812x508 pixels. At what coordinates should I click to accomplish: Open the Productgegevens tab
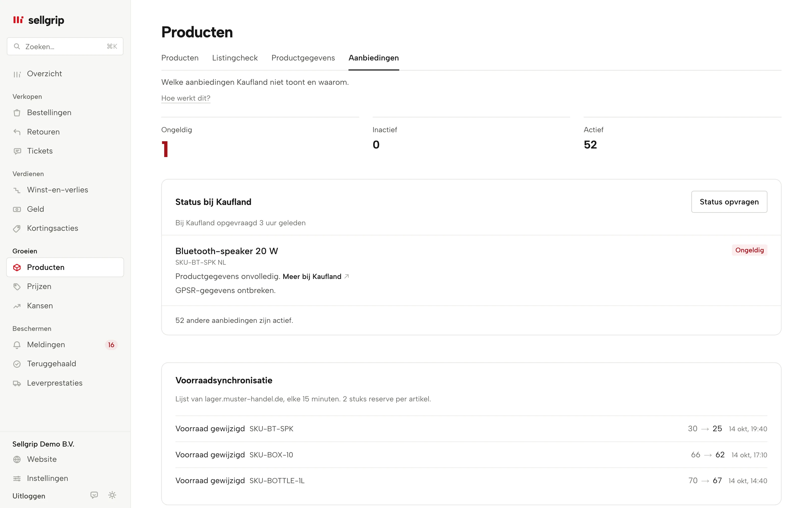303,58
